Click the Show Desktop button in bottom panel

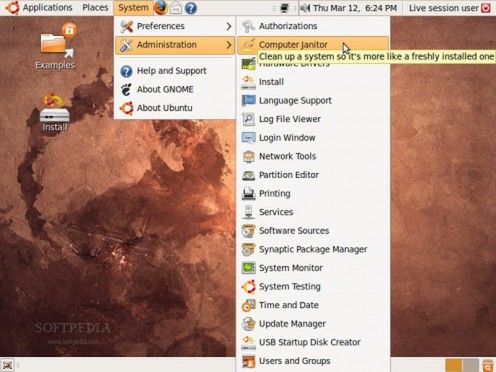click(x=7, y=365)
